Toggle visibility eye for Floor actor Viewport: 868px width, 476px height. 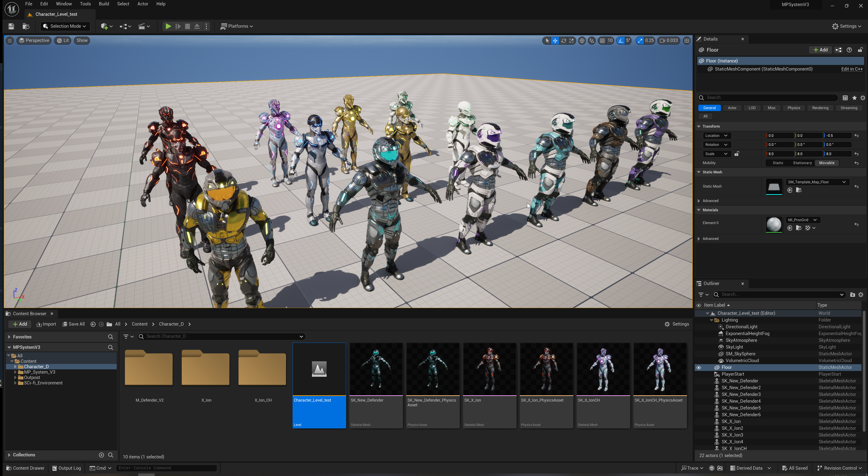pyautogui.click(x=699, y=368)
